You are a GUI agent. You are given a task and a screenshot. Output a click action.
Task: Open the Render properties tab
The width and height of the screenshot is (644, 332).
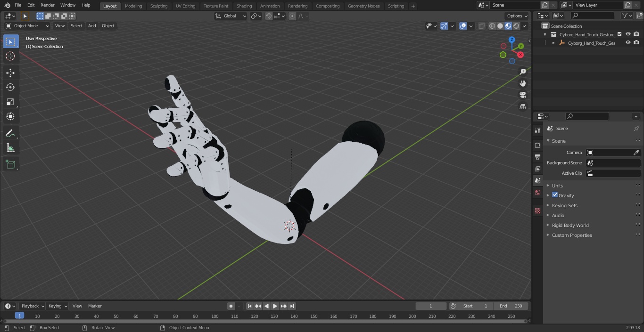(x=537, y=145)
